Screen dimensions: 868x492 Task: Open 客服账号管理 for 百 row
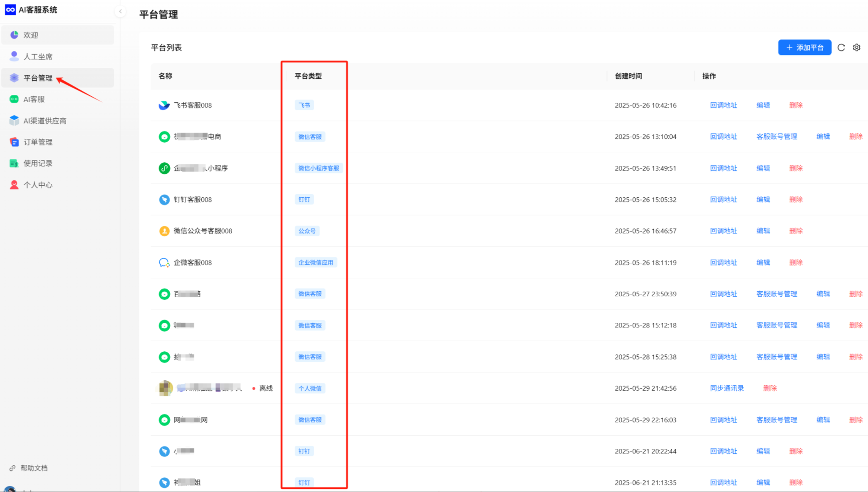click(777, 294)
